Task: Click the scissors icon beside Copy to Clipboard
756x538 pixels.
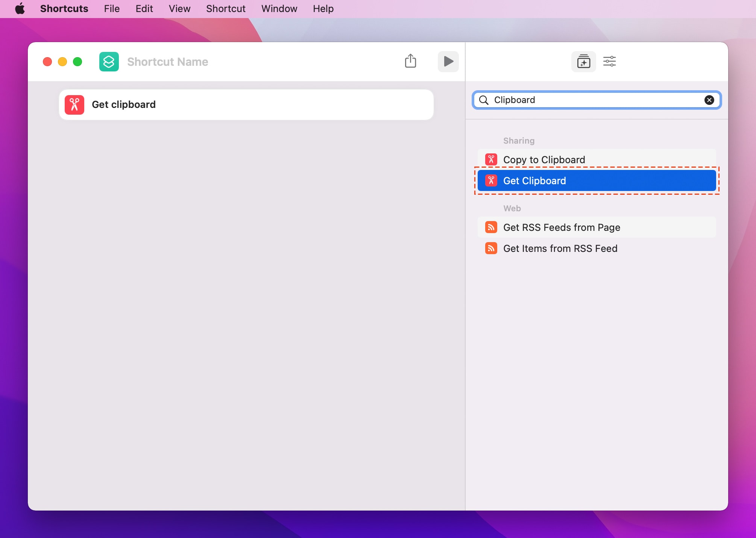Action: pyautogui.click(x=491, y=159)
